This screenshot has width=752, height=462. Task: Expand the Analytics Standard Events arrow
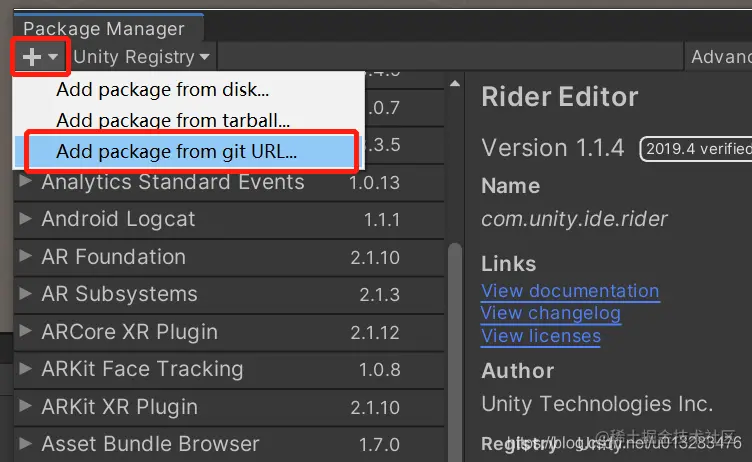[26, 182]
